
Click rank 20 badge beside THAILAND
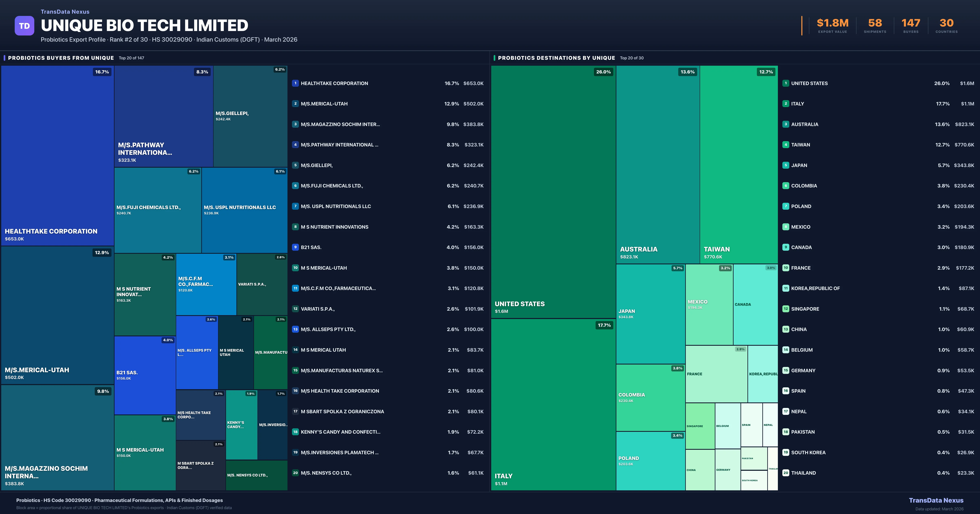[786, 473]
